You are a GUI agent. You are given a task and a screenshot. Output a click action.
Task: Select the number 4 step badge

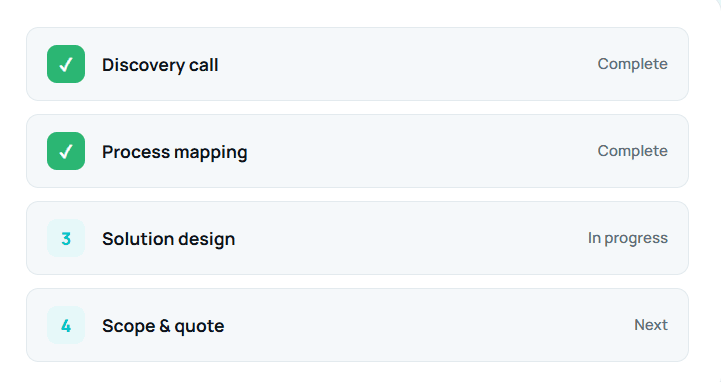pos(66,325)
